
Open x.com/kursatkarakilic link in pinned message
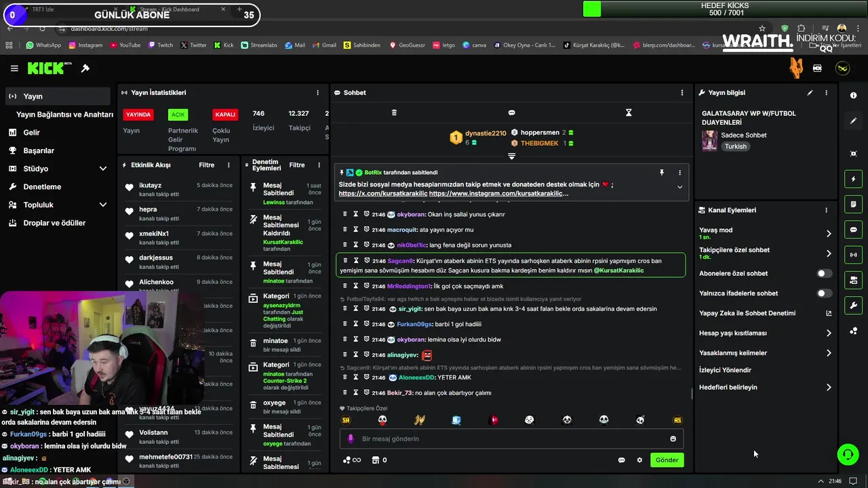pos(383,194)
